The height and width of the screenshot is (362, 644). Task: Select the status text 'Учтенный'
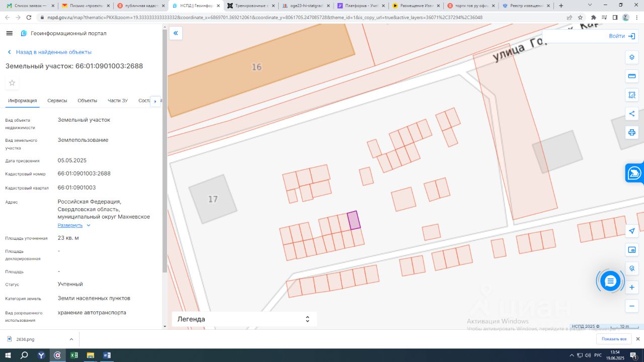click(70, 284)
